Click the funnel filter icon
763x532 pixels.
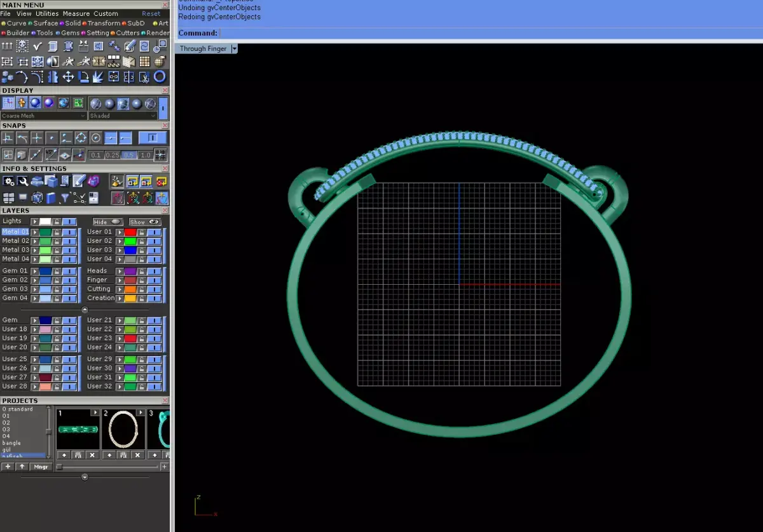[x=64, y=198]
